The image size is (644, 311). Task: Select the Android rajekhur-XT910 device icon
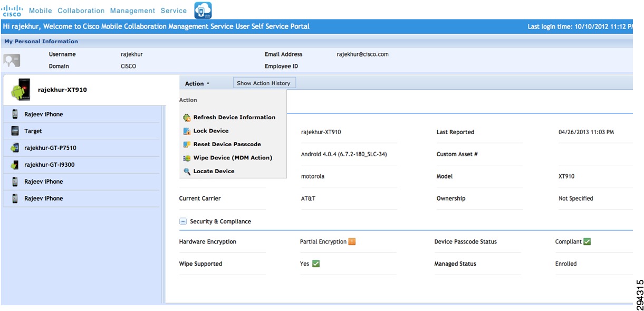pos(22,90)
